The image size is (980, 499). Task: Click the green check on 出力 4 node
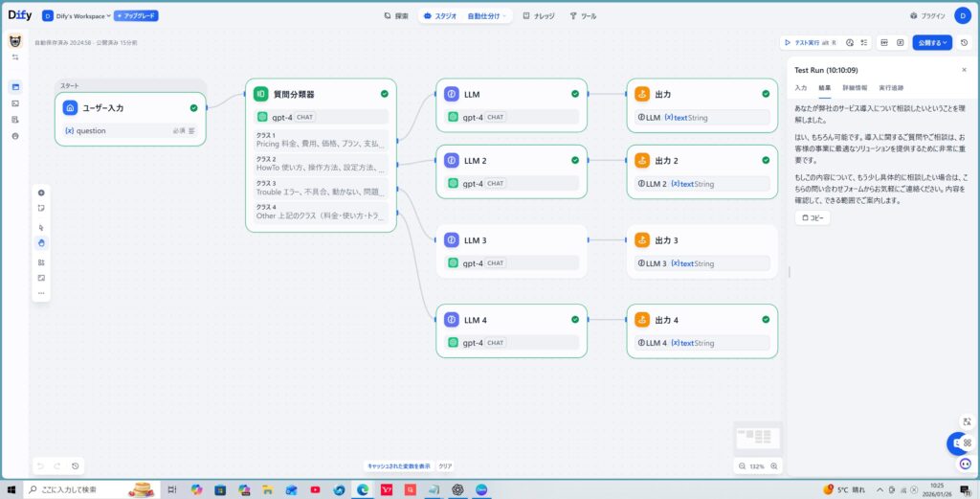[x=766, y=319]
